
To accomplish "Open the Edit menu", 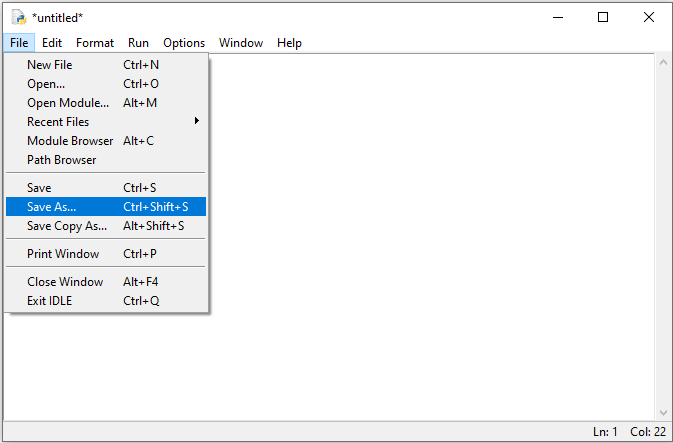I will click(52, 43).
